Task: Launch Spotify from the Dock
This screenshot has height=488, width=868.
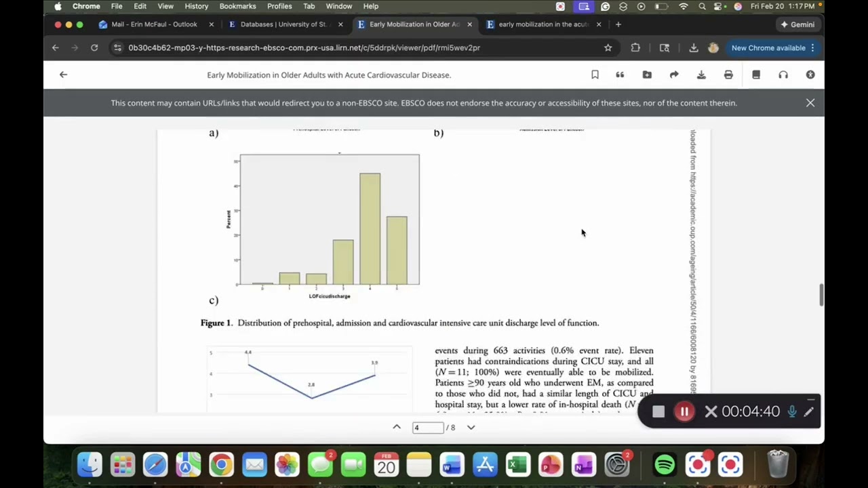Action: (x=665, y=464)
